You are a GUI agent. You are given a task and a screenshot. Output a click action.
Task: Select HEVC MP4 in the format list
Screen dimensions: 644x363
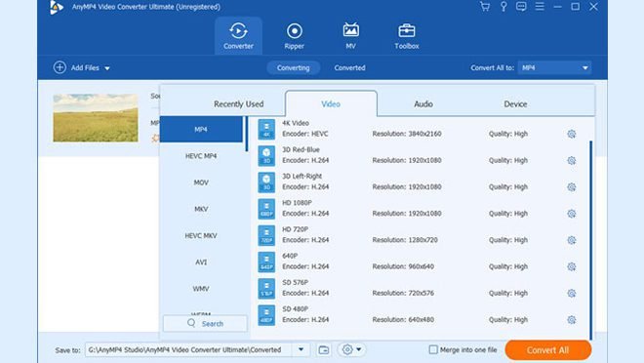pos(201,156)
